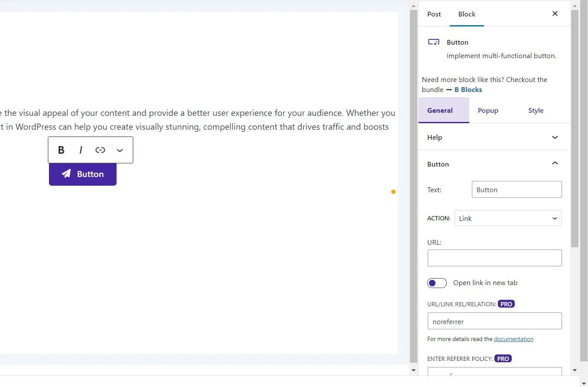Click the orange dot indicator in editor
588x387 pixels.
(x=393, y=191)
